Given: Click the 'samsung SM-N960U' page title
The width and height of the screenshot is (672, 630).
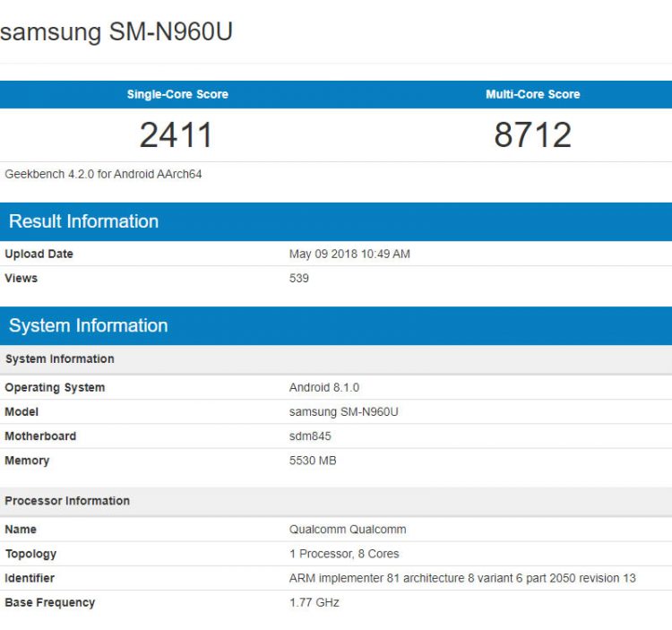Looking at the screenshot, I should pos(116,31).
